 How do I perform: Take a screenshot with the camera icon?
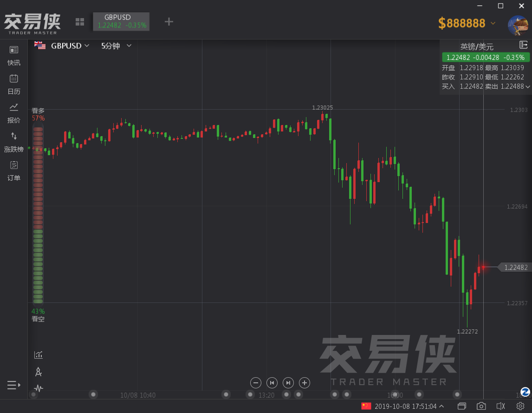481,406
